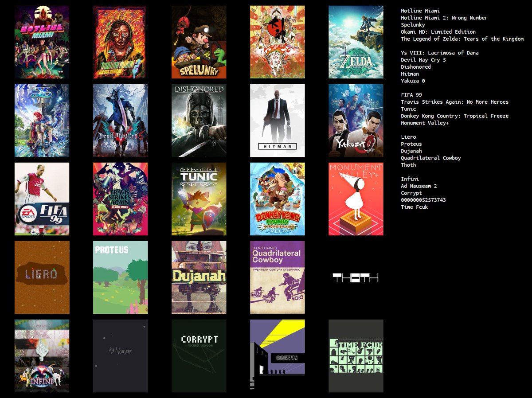Image resolution: width=532 pixels, height=398 pixels.
Task: Click the Dujanah cover art
Action: 199,277
